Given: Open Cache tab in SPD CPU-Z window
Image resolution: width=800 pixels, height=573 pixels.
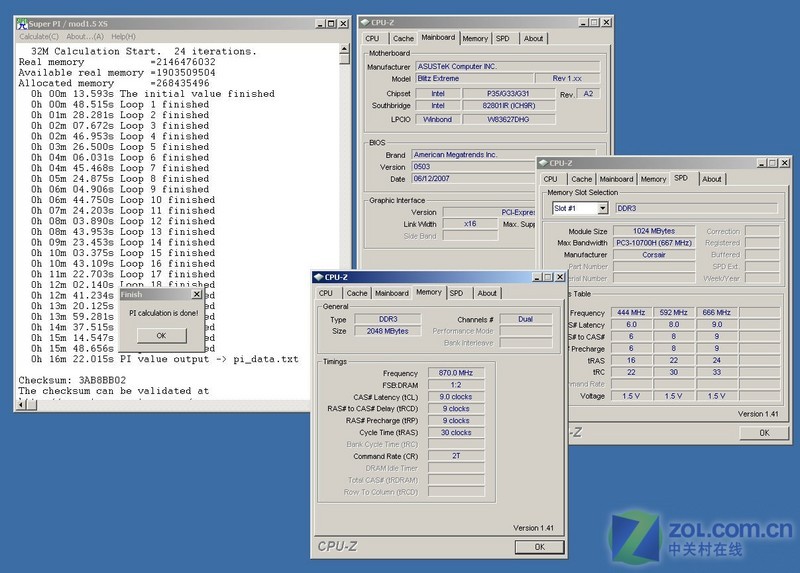Looking at the screenshot, I should (582, 179).
